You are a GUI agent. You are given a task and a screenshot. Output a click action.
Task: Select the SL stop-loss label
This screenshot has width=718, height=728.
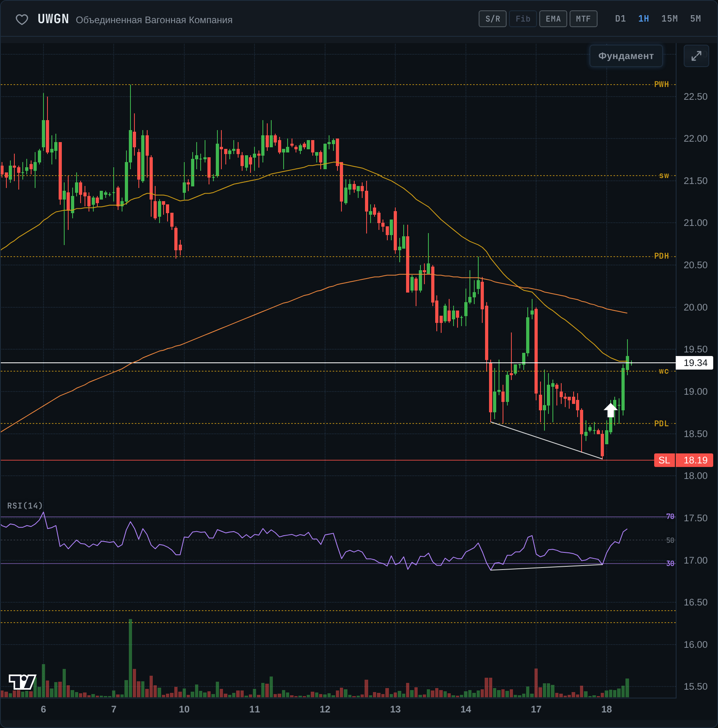click(665, 460)
